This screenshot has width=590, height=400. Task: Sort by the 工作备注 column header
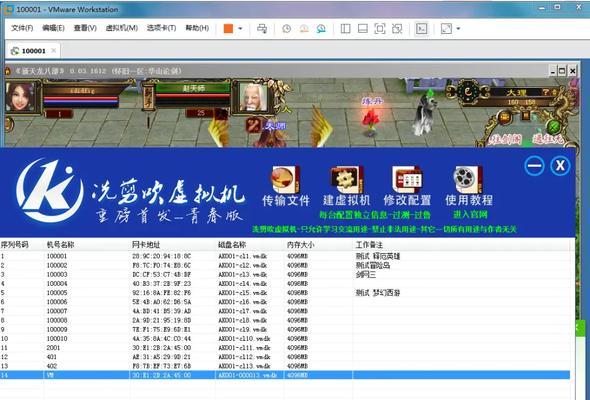(x=369, y=245)
